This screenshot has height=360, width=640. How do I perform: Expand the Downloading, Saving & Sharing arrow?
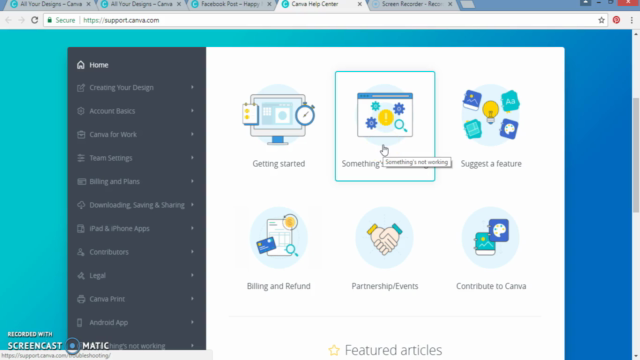click(192, 205)
